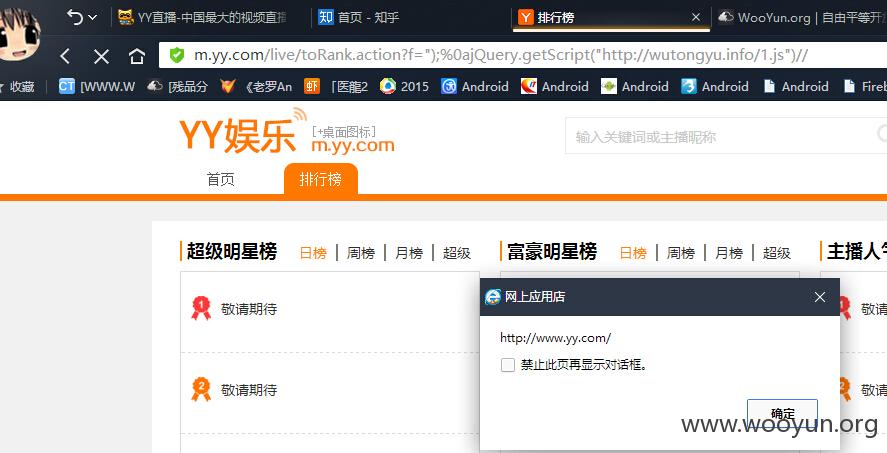Open the Android bookmark with page icon
Screen dimensions: 887x453
click(x=795, y=87)
